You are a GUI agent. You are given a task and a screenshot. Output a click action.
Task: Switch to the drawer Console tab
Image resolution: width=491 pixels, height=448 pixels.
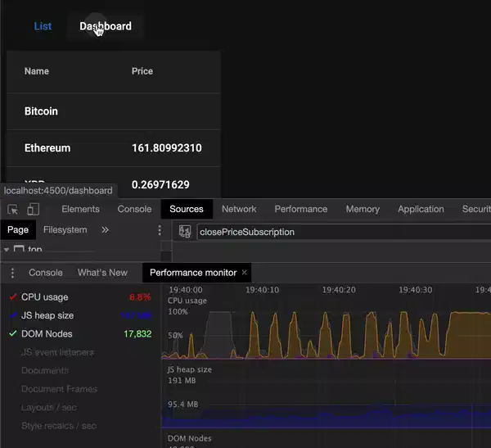(46, 273)
